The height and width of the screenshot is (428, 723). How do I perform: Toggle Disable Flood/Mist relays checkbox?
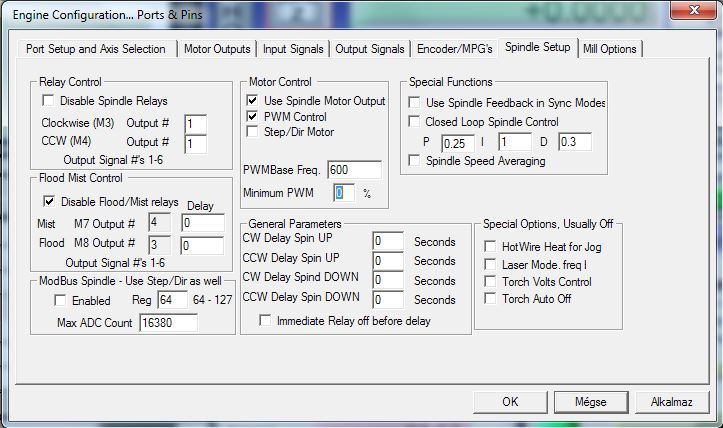(x=47, y=201)
